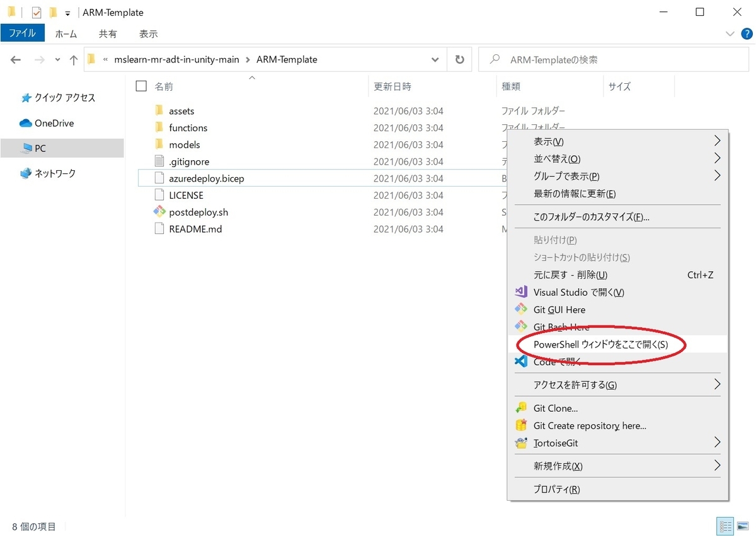The height and width of the screenshot is (536, 756).
Task: Select the azuredeploy.bicep file name
Action: (207, 178)
